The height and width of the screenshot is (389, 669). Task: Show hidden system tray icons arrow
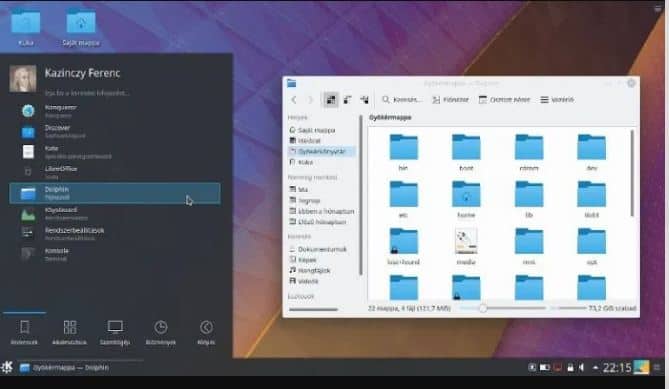595,367
